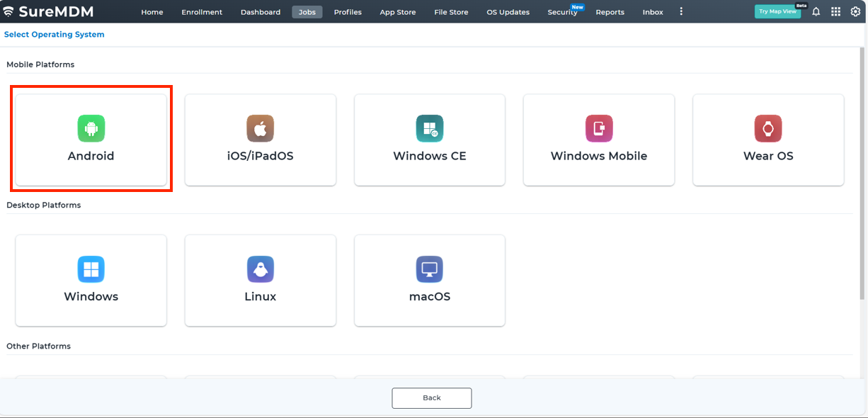The width and height of the screenshot is (868, 418).
Task: Navigate to the App Store tab
Action: pos(398,12)
